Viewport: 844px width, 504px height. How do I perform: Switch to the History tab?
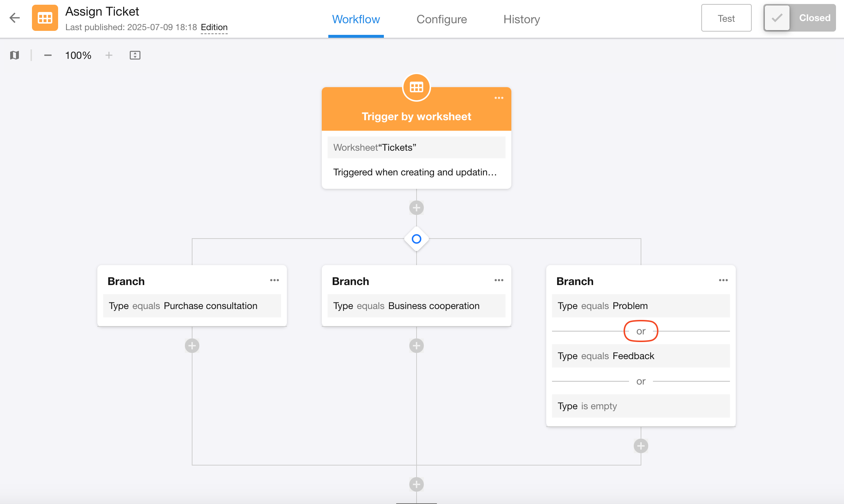click(522, 19)
